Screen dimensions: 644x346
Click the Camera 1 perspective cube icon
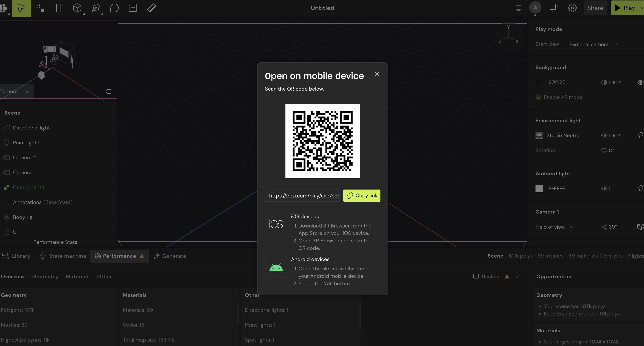tap(640, 227)
